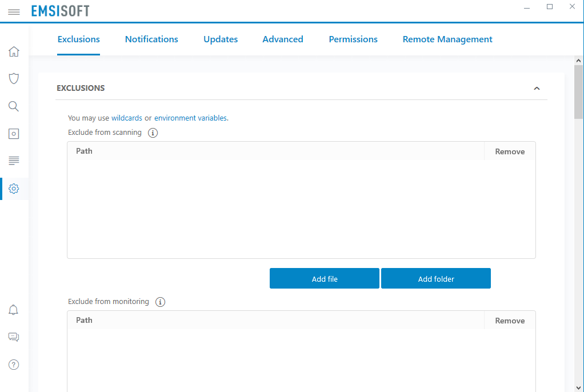Maximize the Emsisoft window
584x392 pixels.
[x=550, y=7]
